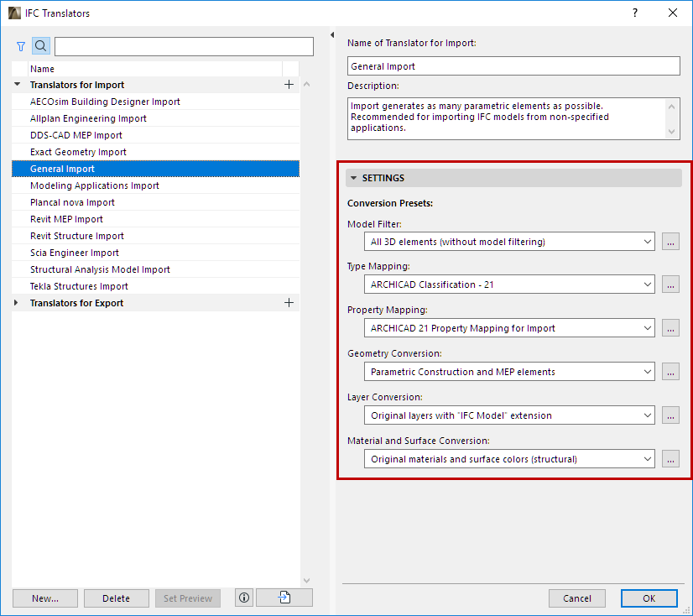Select Structural Analysis Model Import
693x616 pixels.
coord(155,269)
